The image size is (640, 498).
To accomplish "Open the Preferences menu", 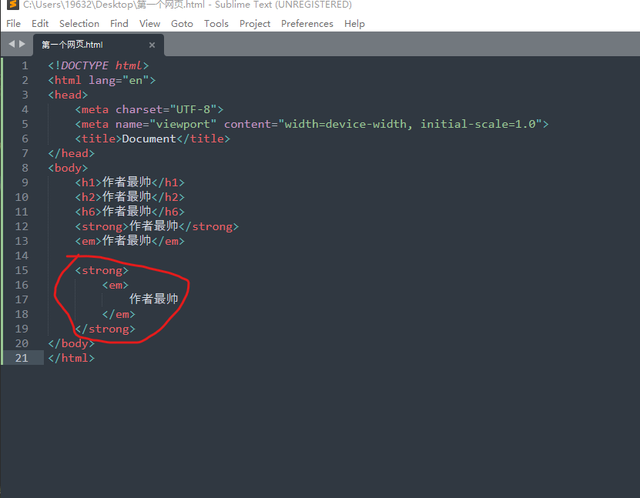I will coord(307,24).
